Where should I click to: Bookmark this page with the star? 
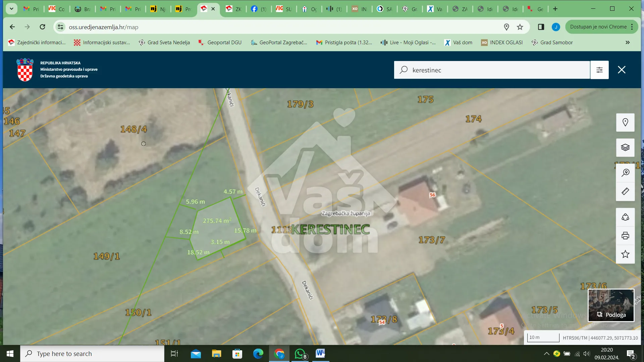(x=520, y=27)
